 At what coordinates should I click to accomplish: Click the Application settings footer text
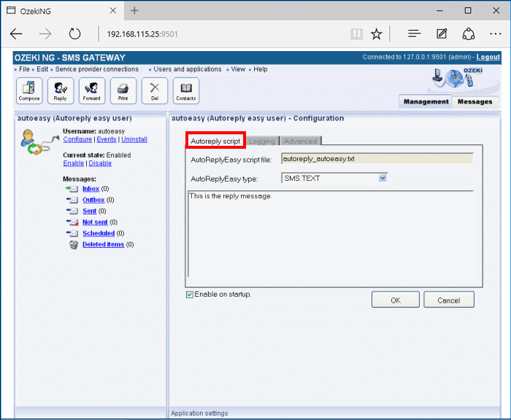click(x=199, y=413)
